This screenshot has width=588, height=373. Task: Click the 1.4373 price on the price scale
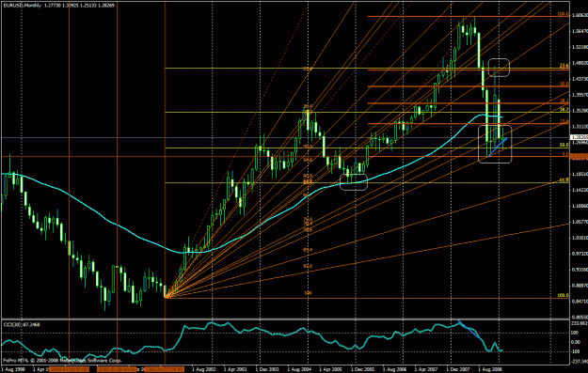coord(580,79)
